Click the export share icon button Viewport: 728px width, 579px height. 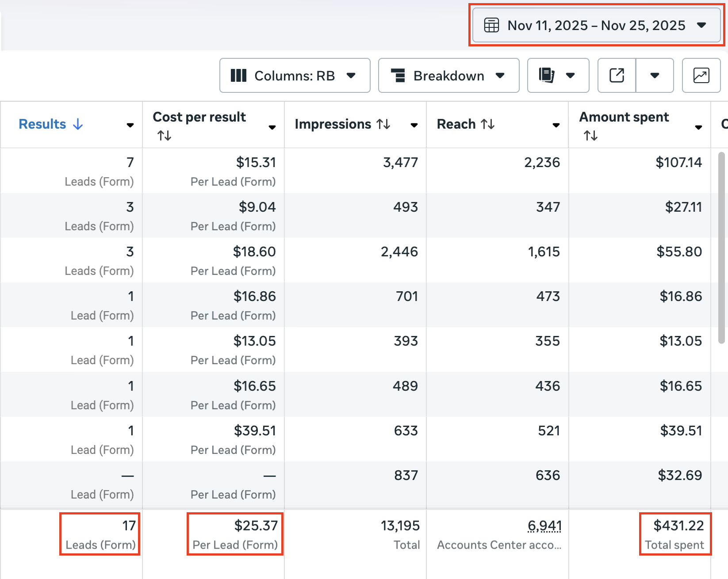click(617, 76)
